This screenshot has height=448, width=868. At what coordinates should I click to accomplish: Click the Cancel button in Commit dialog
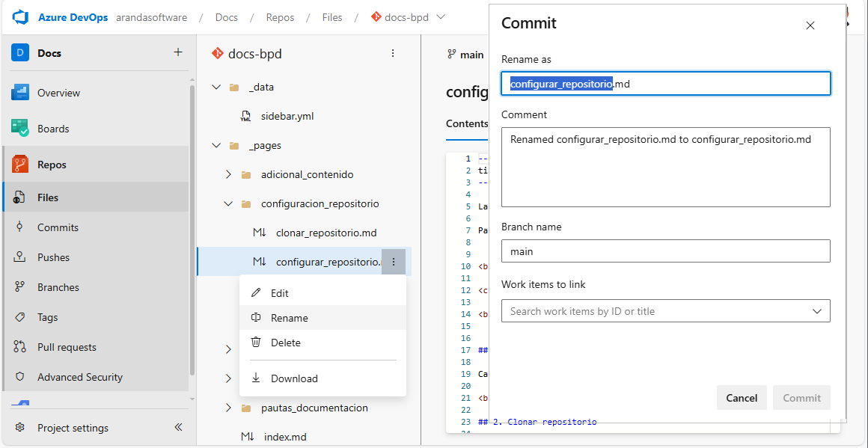(741, 398)
